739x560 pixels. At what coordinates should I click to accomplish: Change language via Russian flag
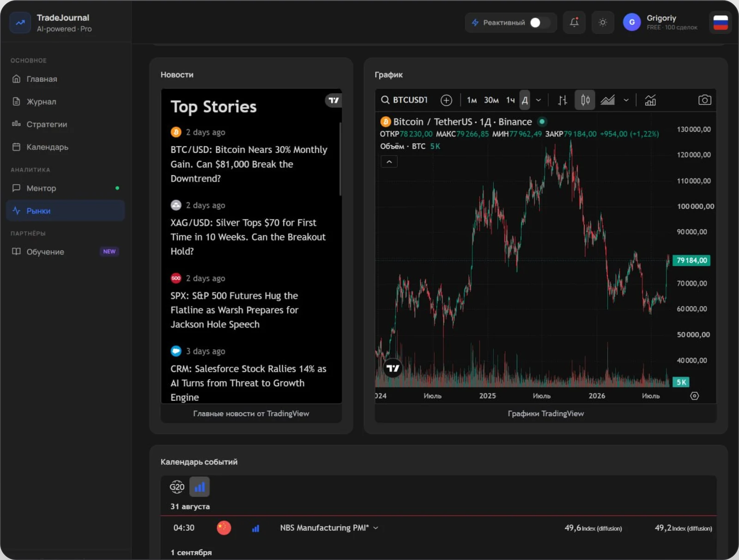(x=721, y=22)
